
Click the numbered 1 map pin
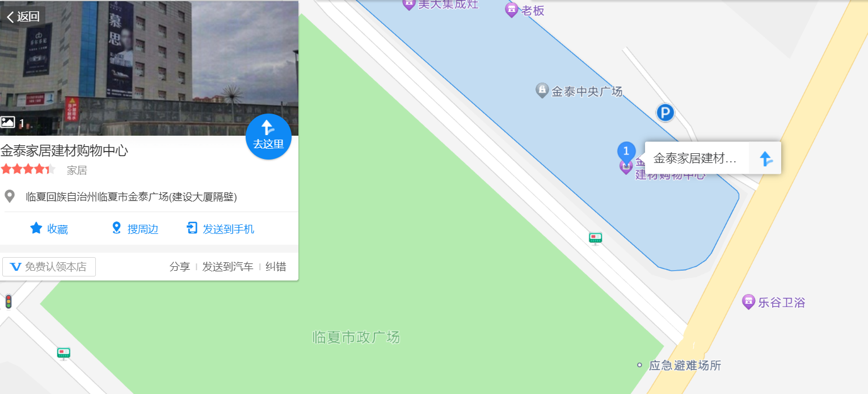tap(626, 152)
